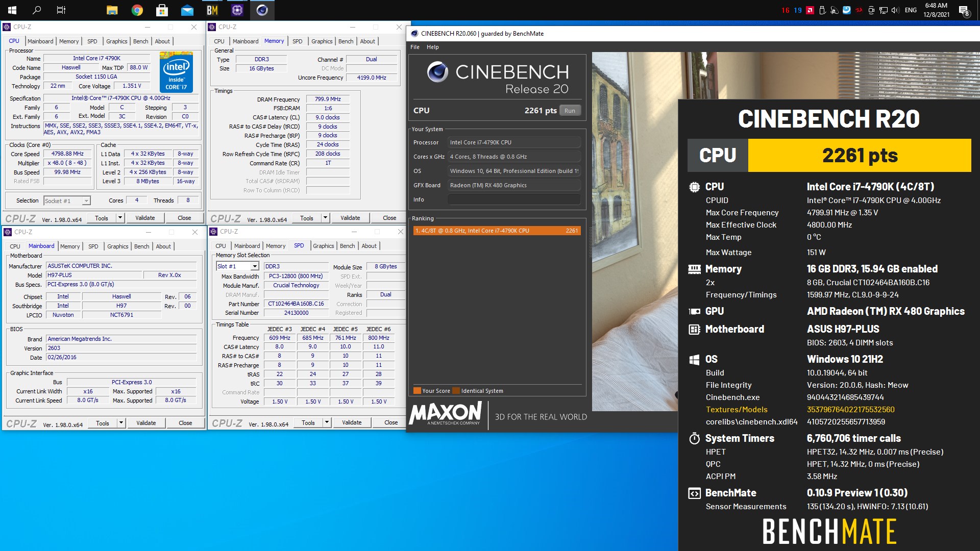The image size is (980, 551).
Task: Click Run next to CPU score
Action: pyautogui.click(x=570, y=111)
